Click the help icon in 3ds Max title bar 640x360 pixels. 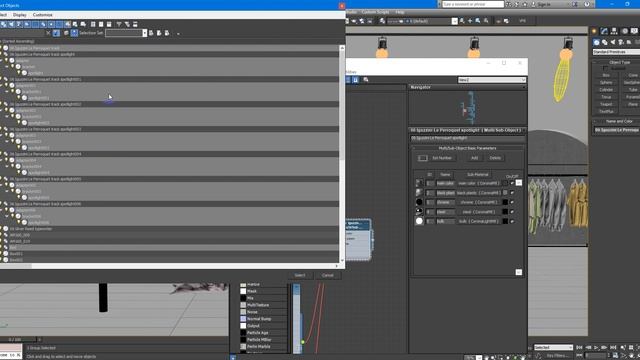pos(587,4)
